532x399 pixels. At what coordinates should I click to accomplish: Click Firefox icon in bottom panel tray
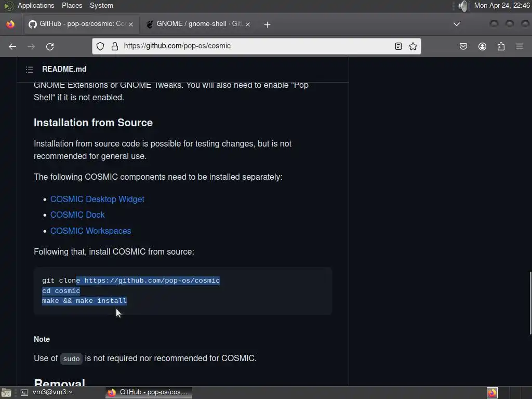click(492, 393)
